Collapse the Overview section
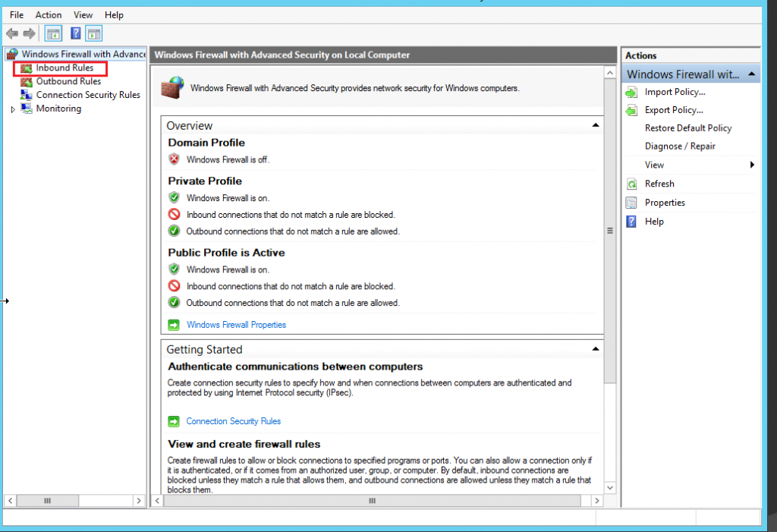The width and height of the screenshot is (777, 532). click(596, 125)
